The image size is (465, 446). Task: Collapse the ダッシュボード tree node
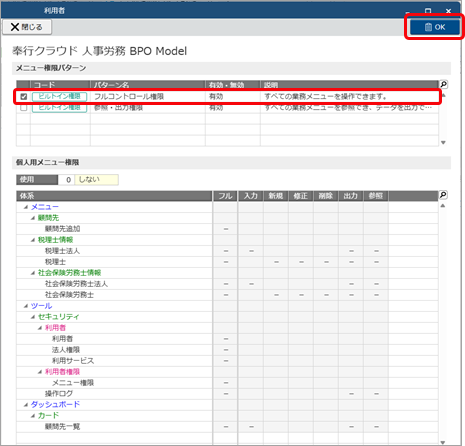tap(26, 405)
